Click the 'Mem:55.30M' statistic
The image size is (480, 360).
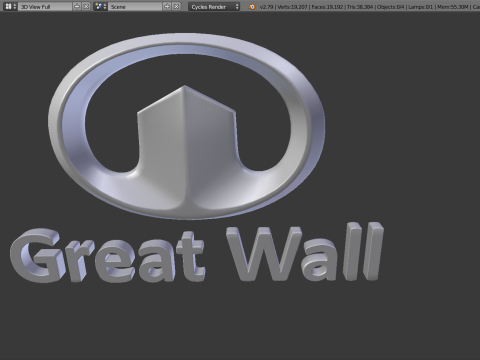[452, 7]
